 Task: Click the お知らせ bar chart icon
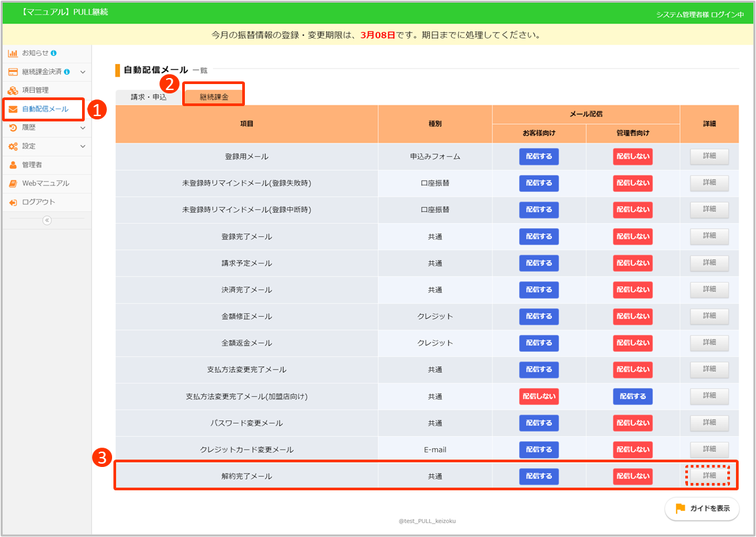[x=13, y=53]
